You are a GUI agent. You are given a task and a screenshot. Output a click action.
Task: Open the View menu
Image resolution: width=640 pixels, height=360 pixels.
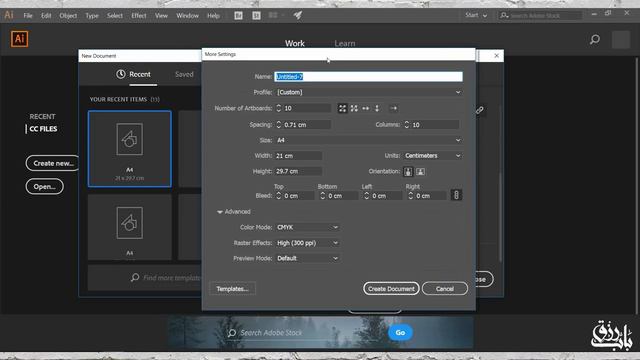pyautogui.click(x=161, y=16)
